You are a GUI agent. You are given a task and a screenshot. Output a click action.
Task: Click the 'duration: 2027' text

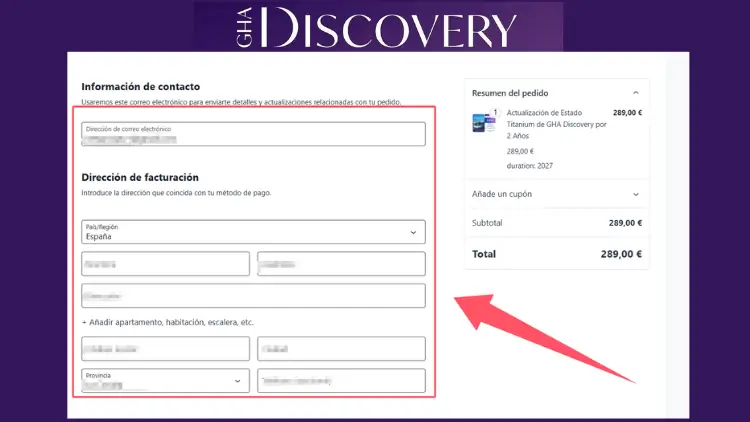(x=529, y=166)
